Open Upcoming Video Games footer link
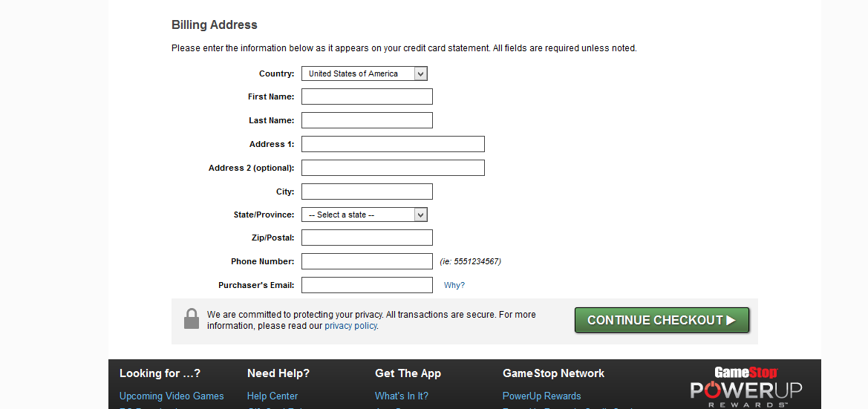 tap(172, 396)
